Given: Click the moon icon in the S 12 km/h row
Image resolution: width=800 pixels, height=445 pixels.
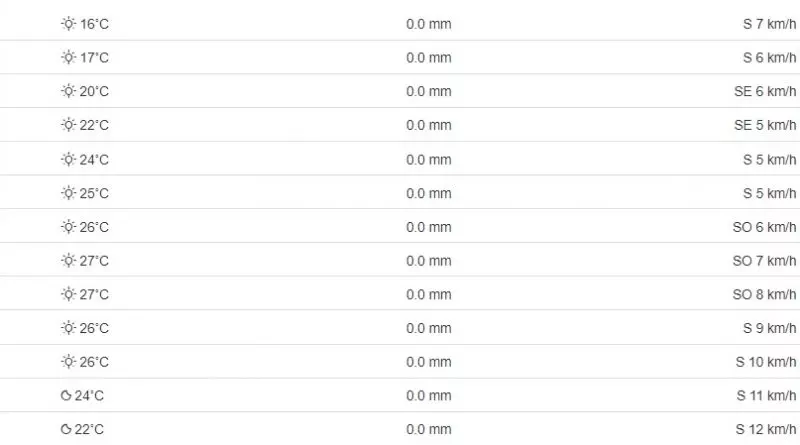Looking at the screenshot, I should 66,430.
